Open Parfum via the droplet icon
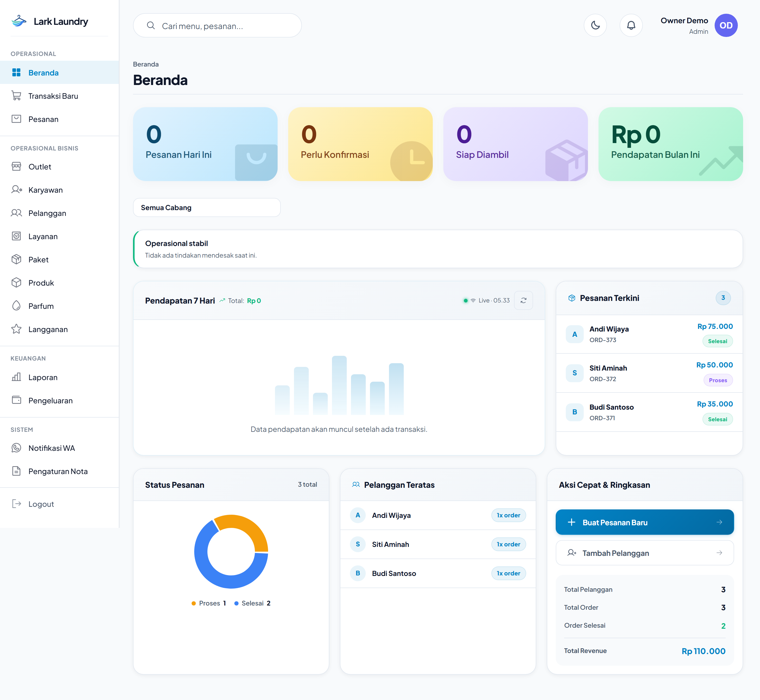 tap(16, 306)
